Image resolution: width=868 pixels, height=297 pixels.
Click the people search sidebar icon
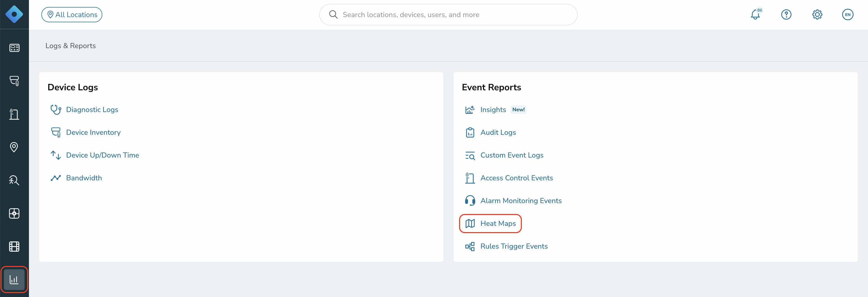coord(14,180)
